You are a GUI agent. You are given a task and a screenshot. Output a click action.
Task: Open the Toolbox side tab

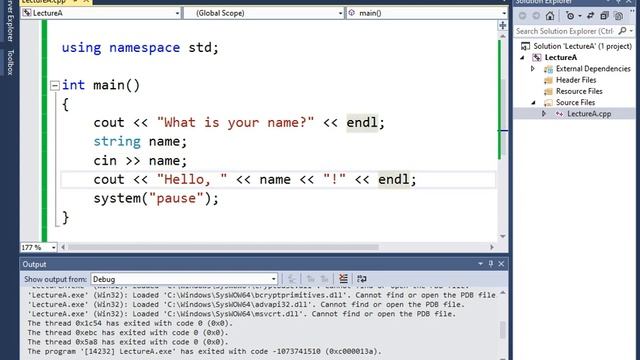pos(10,62)
